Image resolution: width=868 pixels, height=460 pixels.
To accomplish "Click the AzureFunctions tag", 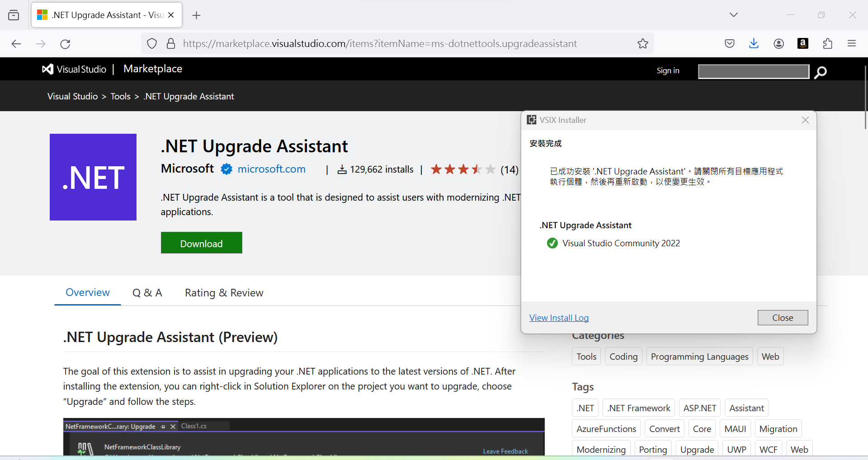I will (606, 429).
